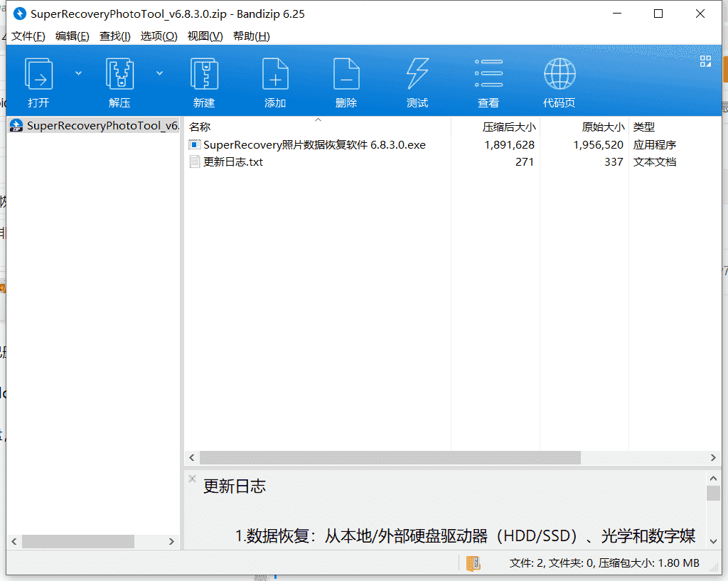Open the 编辑(E) menu
The width and height of the screenshot is (728, 581).
[x=72, y=36]
